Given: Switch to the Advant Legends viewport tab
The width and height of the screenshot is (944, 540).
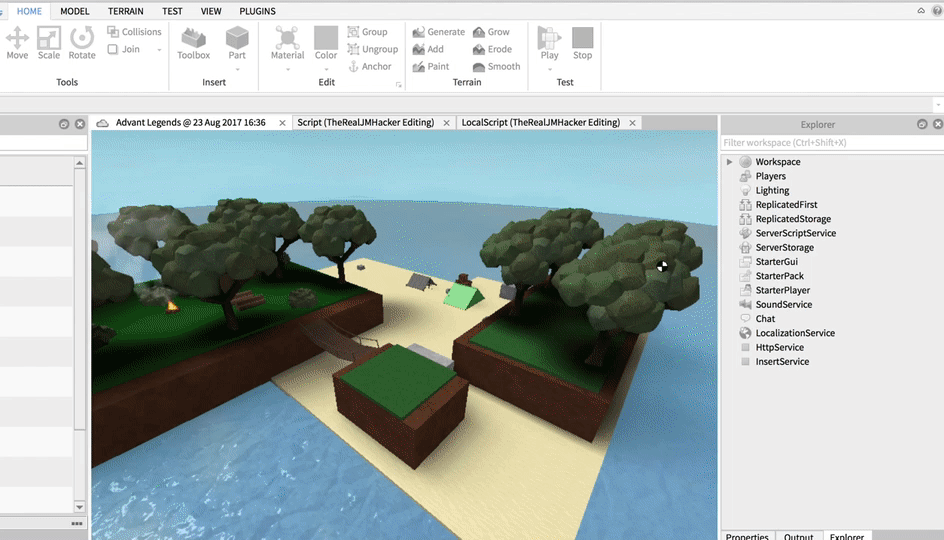Looking at the screenshot, I should pos(190,123).
